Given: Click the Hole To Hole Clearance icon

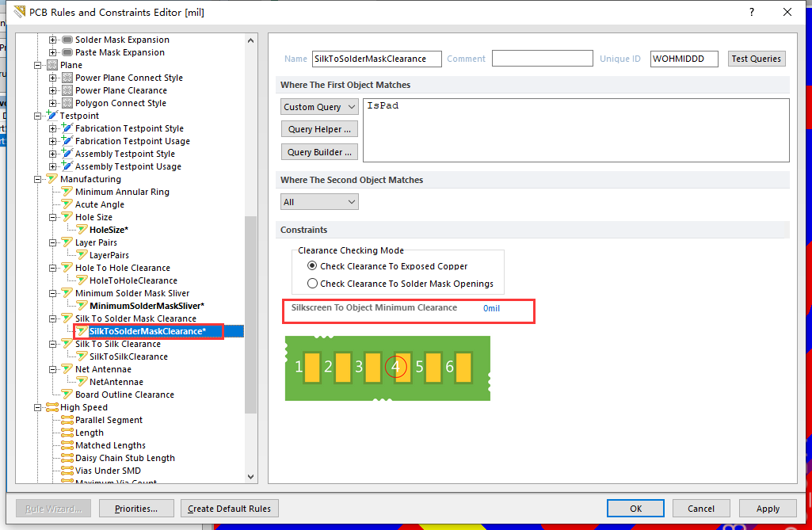Looking at the screenshot, I should (67, 268).
